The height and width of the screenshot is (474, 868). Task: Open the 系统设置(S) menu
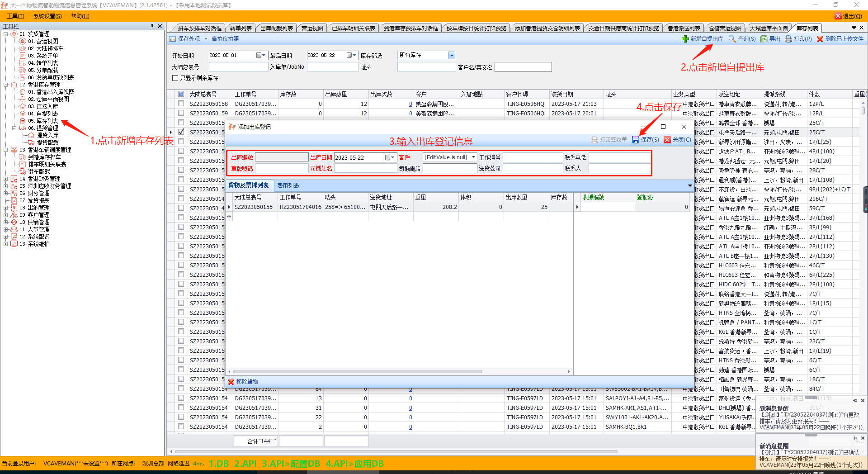coord(47,16)
